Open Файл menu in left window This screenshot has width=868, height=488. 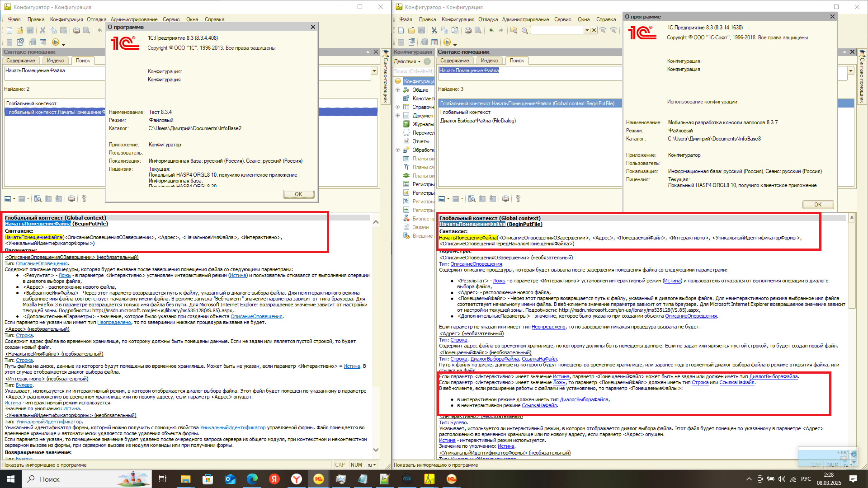[14, 19]
